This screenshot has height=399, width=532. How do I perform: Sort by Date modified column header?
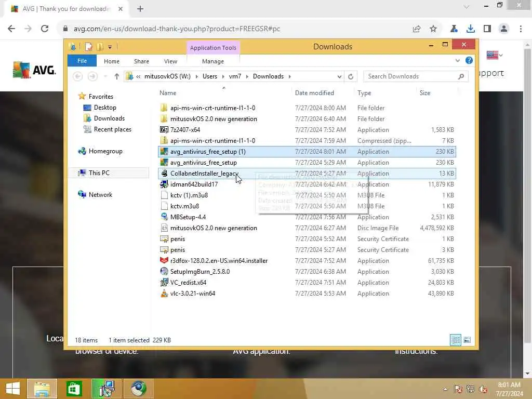314,92
